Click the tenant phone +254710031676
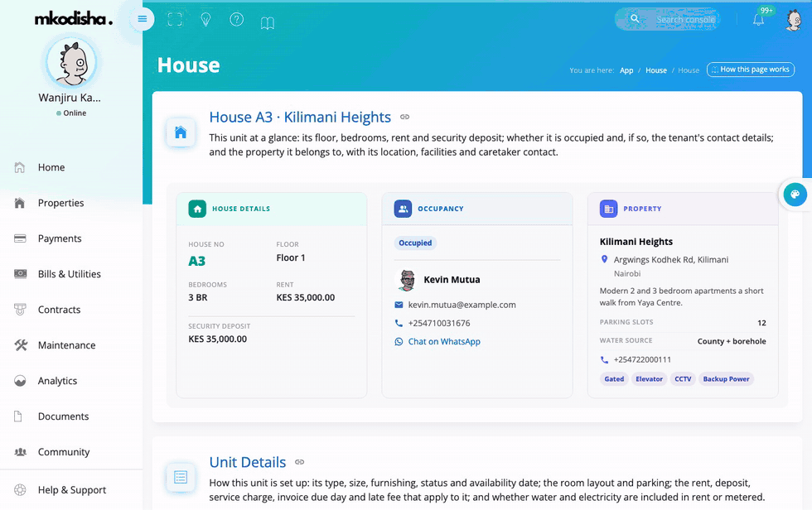 [439, 323]
